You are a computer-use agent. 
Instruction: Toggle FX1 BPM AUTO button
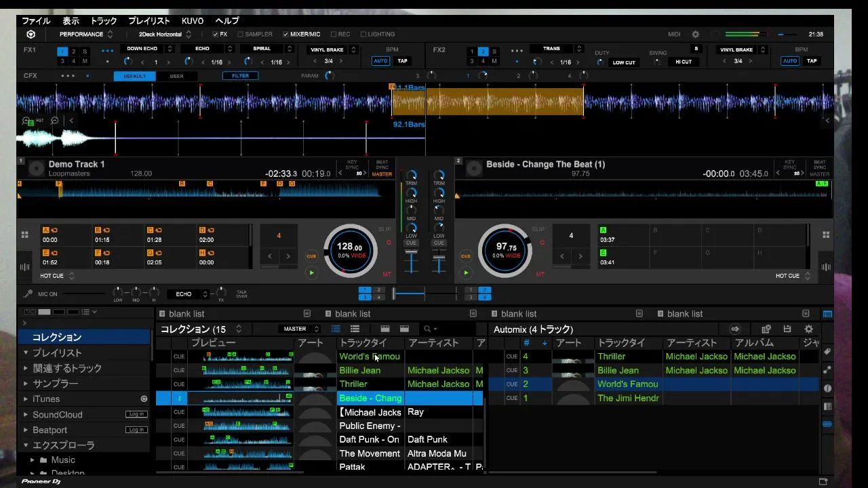[x=380, y=61]
